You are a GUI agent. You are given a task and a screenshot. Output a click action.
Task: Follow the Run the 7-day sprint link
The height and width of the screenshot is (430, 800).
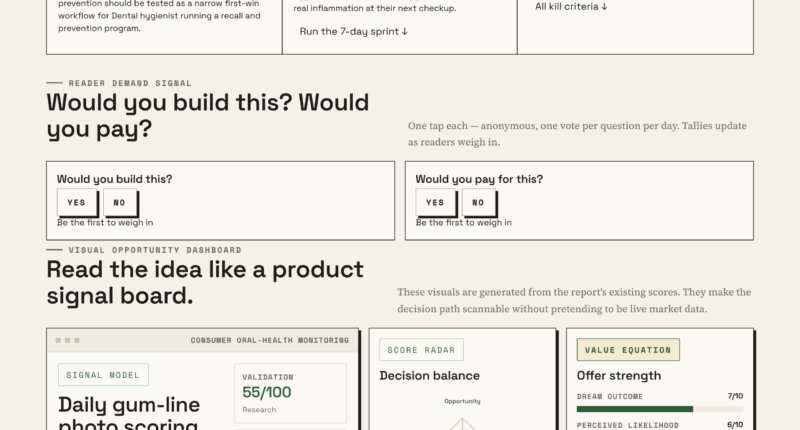[354, 32]
